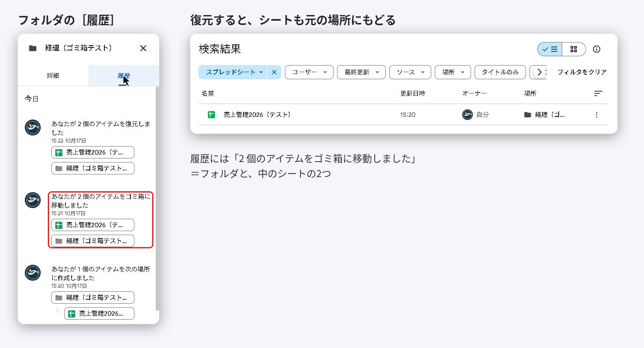
Task: Select grid view layout toggle
Action: pos(574,49)
